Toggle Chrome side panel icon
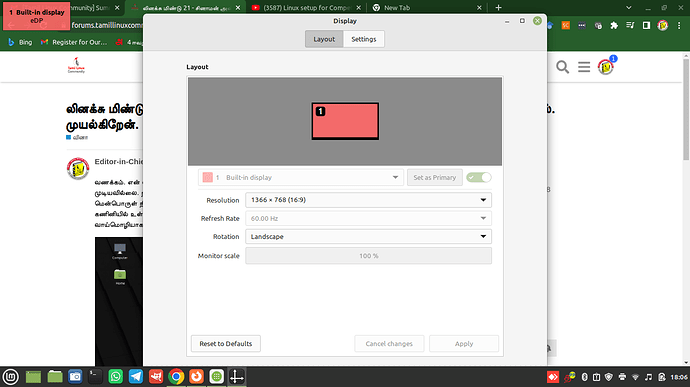690x387 pixels. pos(646,26)
